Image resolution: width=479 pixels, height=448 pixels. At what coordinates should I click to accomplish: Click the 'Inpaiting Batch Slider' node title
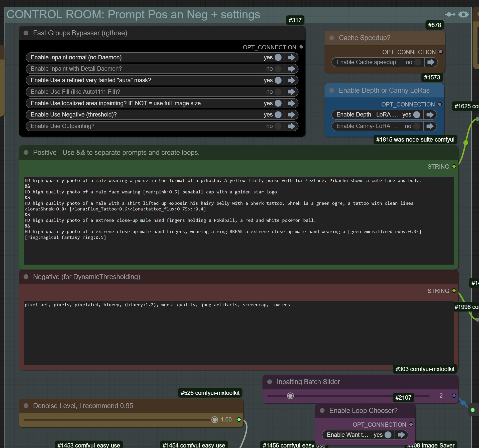click(x=308, y=382)
